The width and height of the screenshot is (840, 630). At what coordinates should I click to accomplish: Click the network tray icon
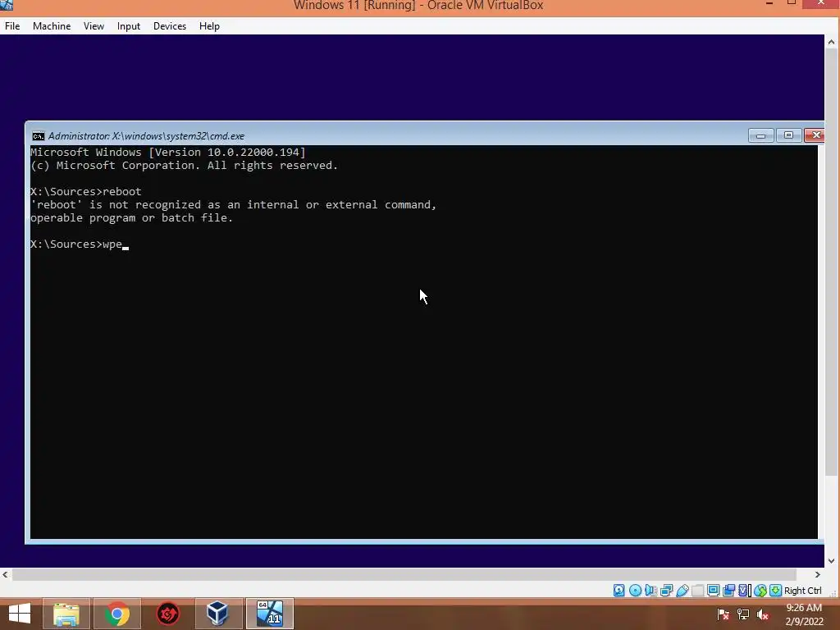(x=743, y=614)
